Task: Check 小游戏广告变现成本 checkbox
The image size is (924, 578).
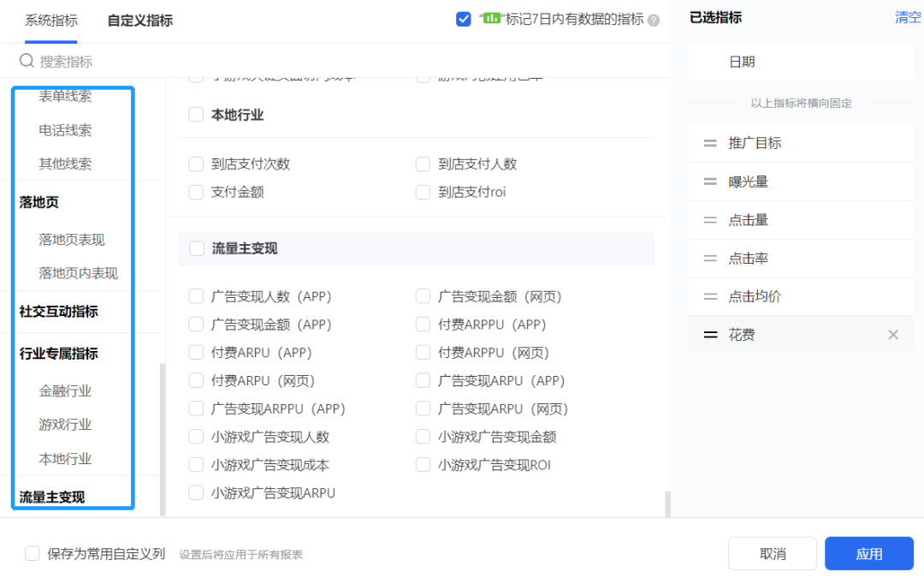Action: click(x=196, y=465)
